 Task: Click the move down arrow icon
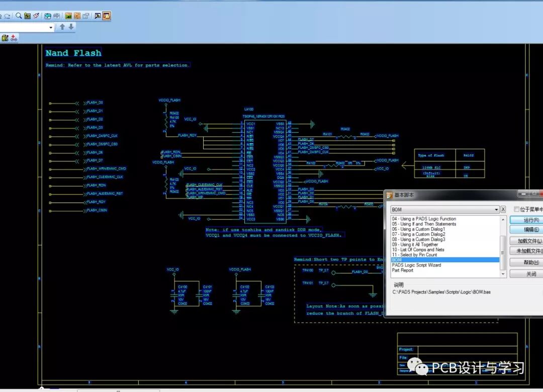pos(71,27)
